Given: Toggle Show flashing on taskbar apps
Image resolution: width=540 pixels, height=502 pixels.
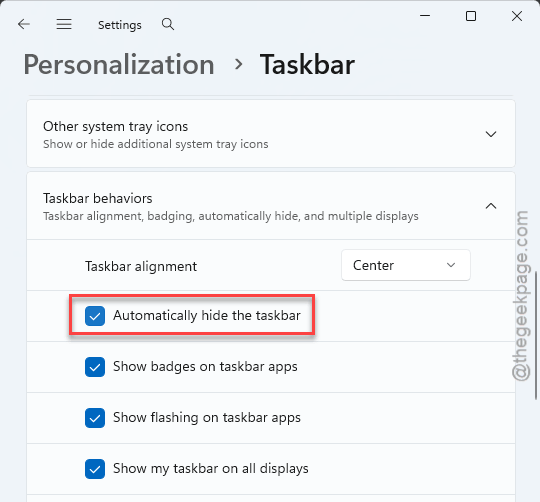Looking at the screenshot, I should pyautogui.click(x=95, y=418).
